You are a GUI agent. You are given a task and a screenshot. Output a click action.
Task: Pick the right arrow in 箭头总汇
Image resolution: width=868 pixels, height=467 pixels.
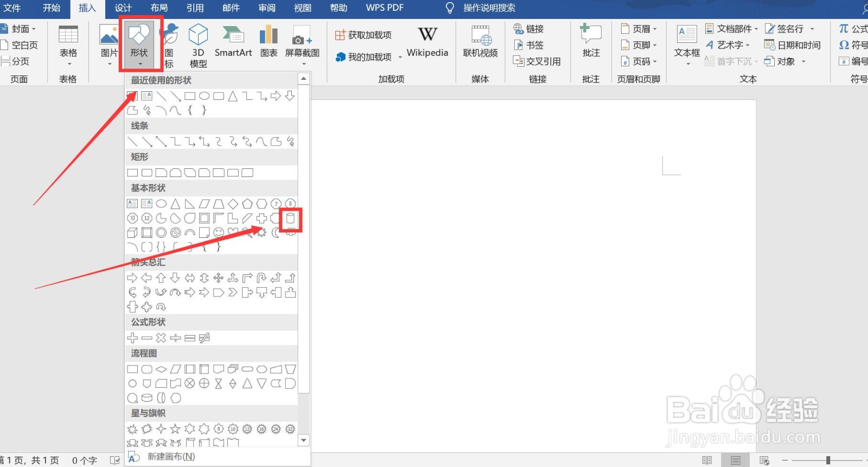[x=132, y=277]
